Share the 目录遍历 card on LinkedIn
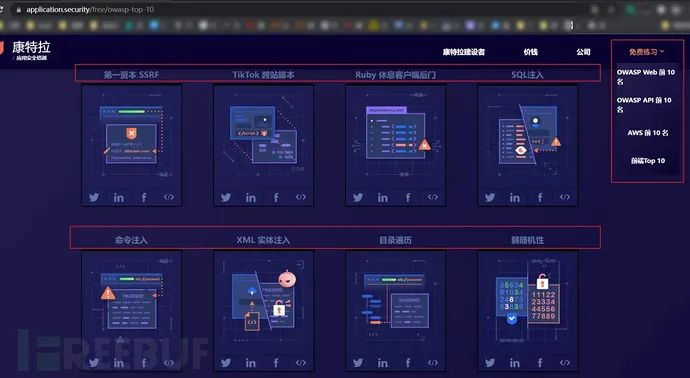Screen dimensions: 690x378 383,363
